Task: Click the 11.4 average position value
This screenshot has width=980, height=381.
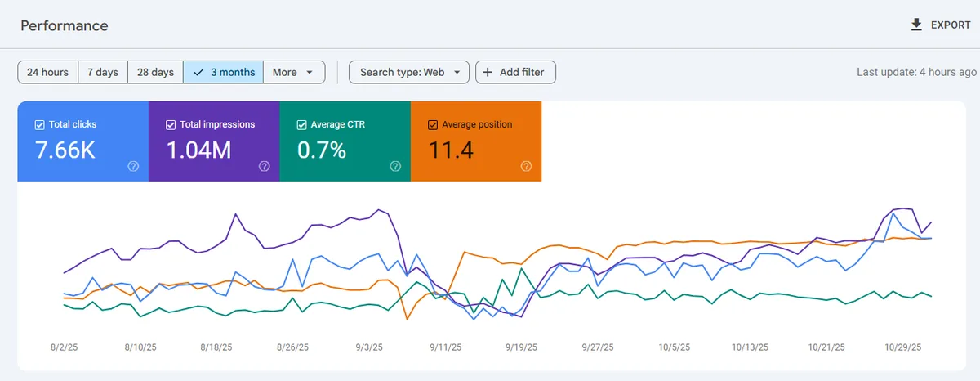Action: [x=451, y=150]
